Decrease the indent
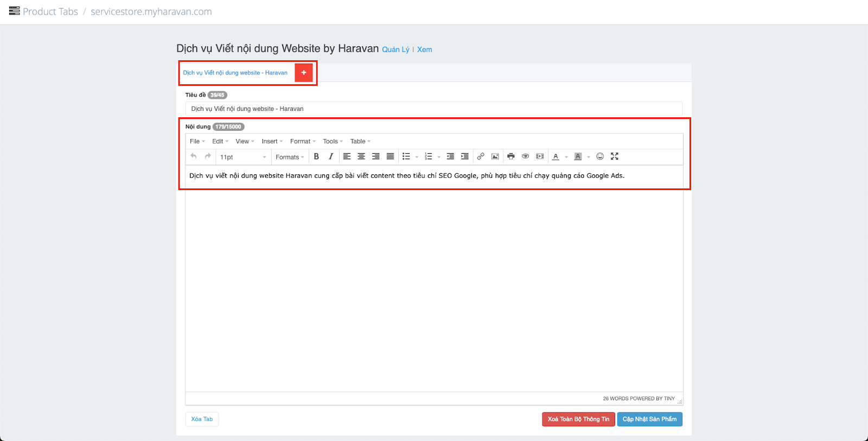Screen dimensions: 868x441 pos(450,156)
